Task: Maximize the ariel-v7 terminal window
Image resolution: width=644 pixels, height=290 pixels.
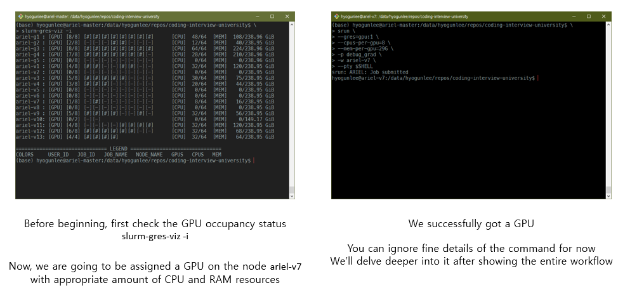Action: tap(588, 16)
